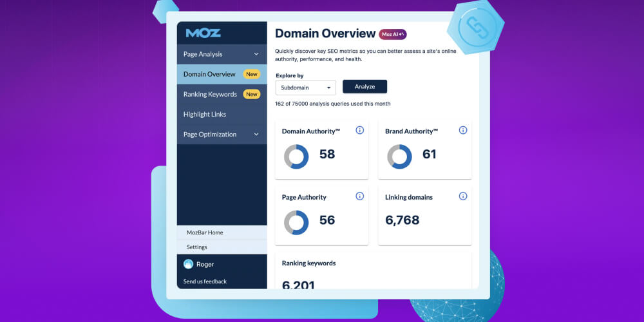The height and width of the screenshot is (322, 644).
Task: Open Page Optimization menu item
Action: 222,135
